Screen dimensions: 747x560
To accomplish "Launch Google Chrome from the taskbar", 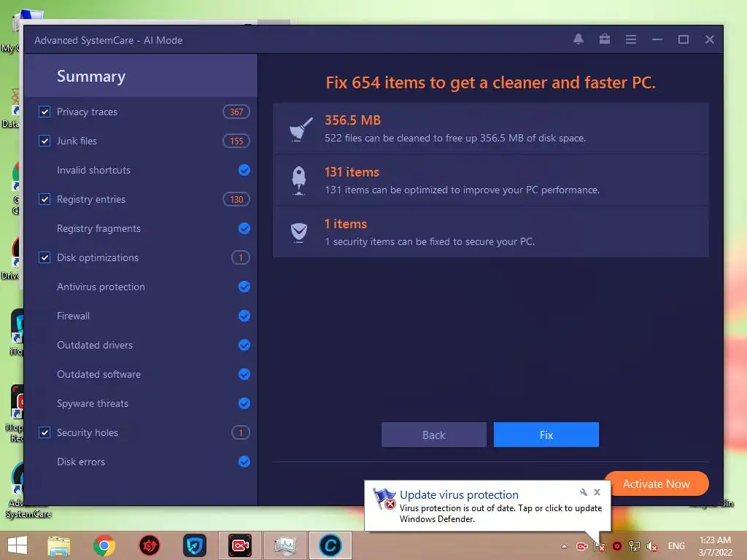I will pyautogui.click(x=104, y=545).
